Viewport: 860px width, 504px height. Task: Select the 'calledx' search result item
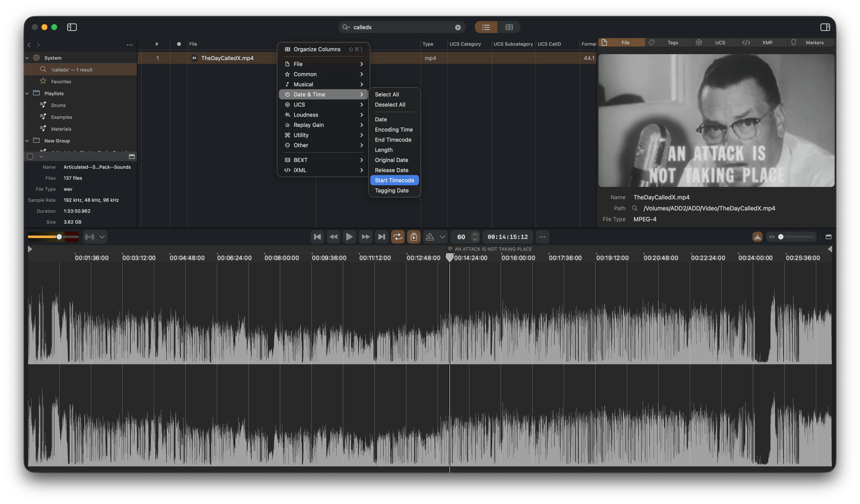(x=81, y=70)
